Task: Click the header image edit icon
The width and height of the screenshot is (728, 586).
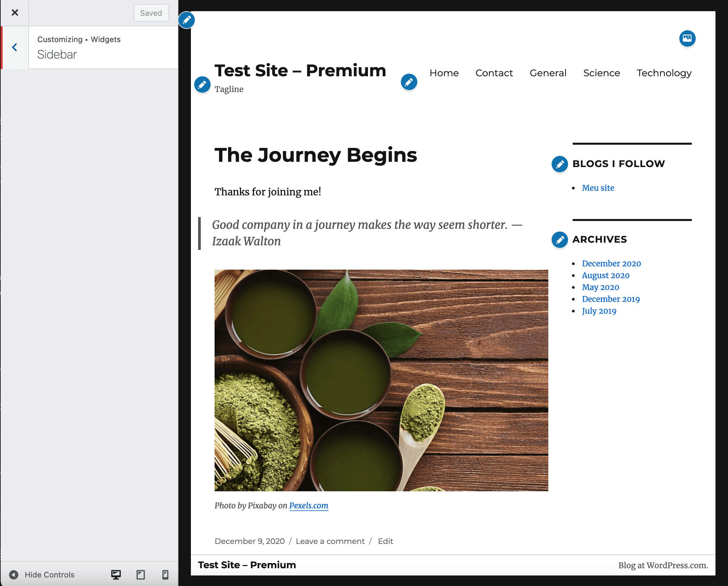Action: [x=687, y=38]
